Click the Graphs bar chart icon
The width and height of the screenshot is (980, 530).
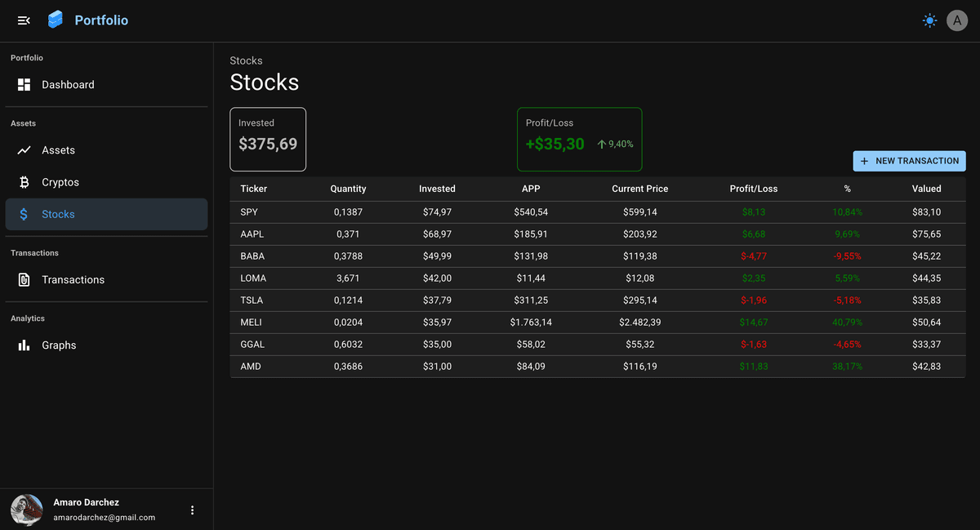[x=24, y=345]
